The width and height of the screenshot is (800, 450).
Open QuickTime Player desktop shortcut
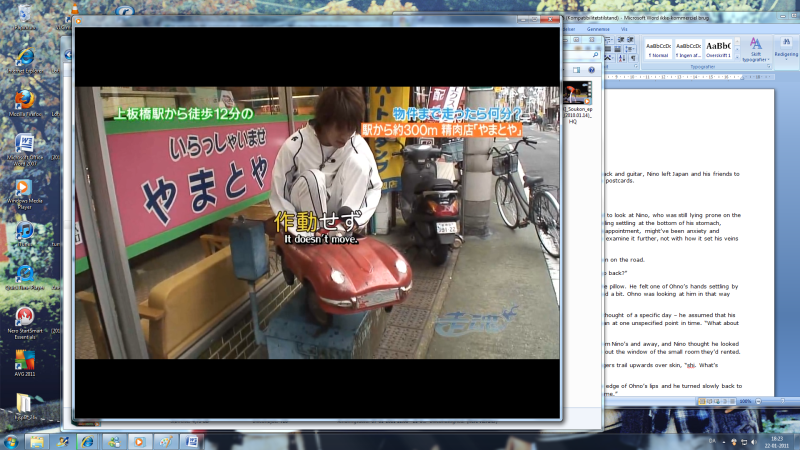click(24, 277)
